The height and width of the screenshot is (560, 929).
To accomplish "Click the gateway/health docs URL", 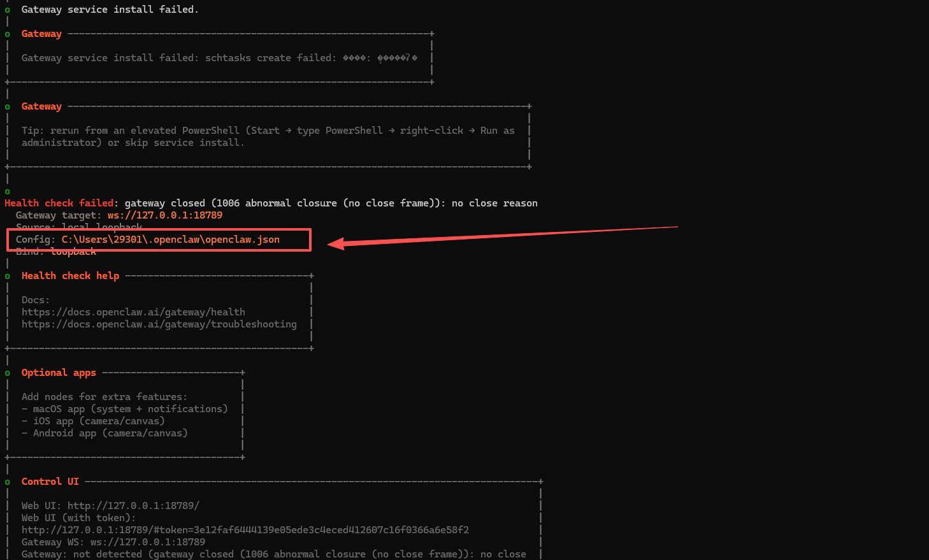I will tap(133, 312).
